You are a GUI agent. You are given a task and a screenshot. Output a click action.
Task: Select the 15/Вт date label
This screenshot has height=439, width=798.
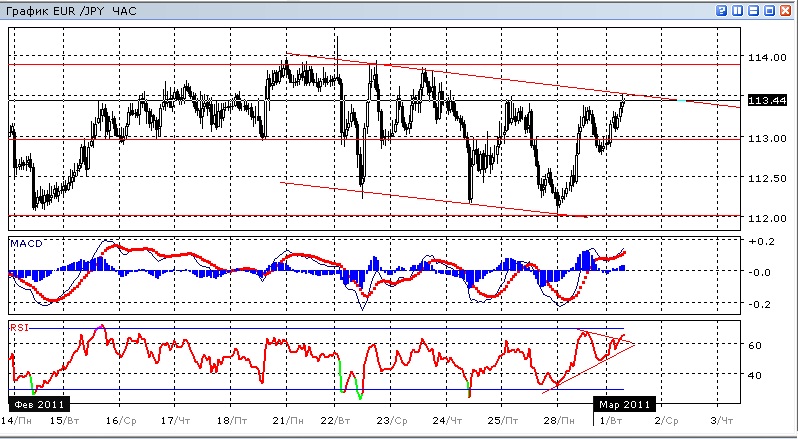click(x=65, y=421)
